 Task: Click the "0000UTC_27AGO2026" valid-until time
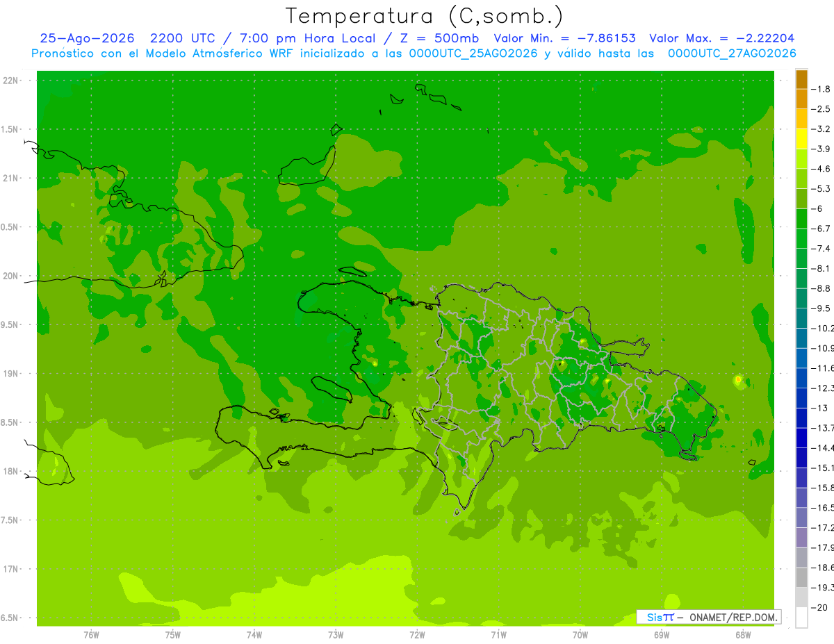click(x=732, y=53)
